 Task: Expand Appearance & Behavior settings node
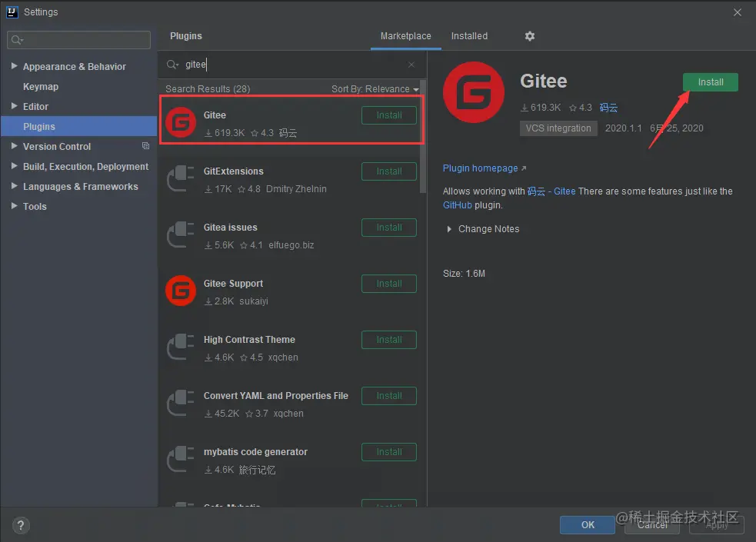(x=14, y=66)
